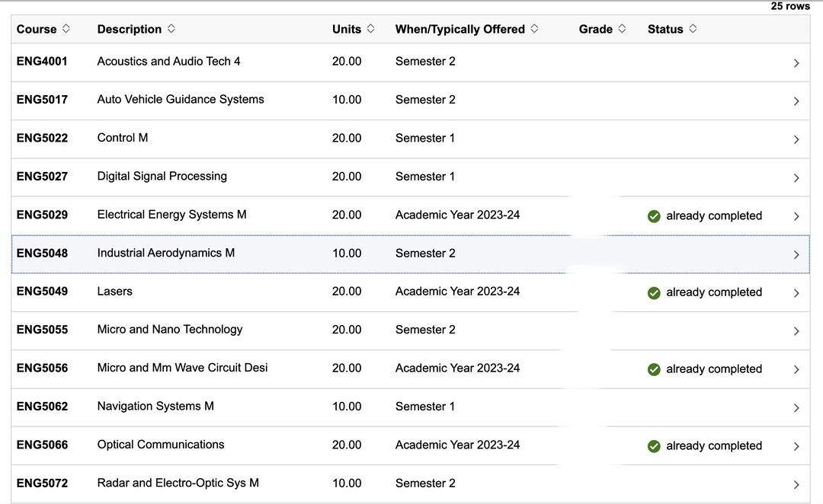
Task: Click the green check icon for ENG5029
Action: (654, 216)
